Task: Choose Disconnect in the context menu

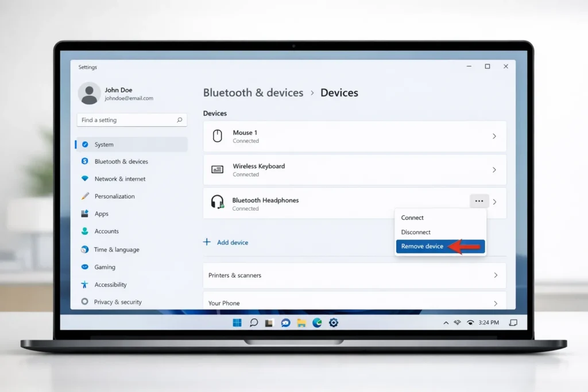Action: pos(416,232)
